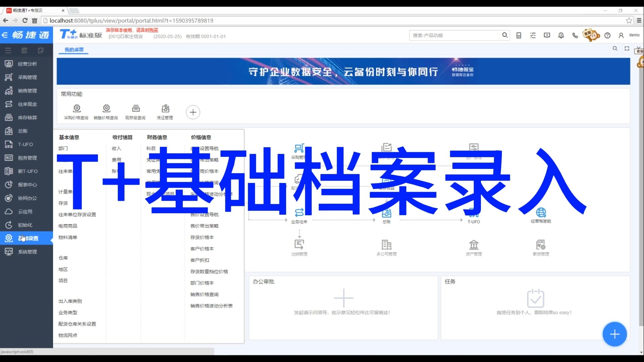Toggle fullscreen desktop view icon
Viewport: 644px width, 362px height.
point(627,49)
